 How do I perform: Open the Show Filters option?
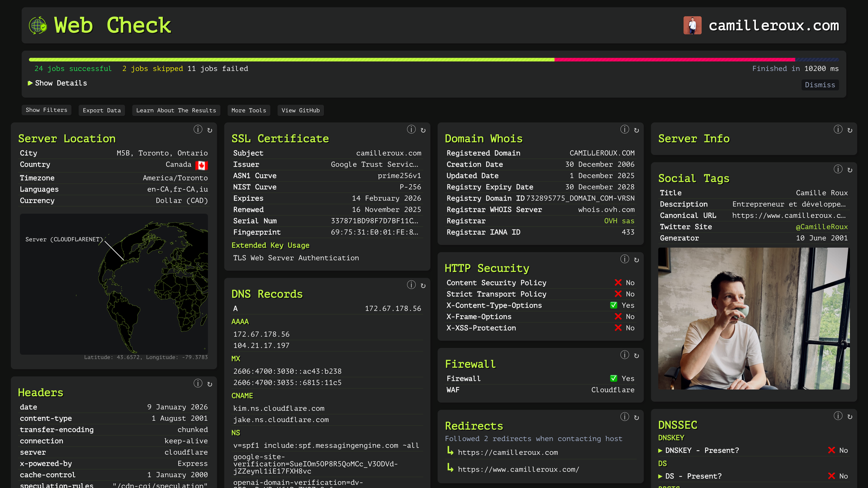(x=46, y=110)
